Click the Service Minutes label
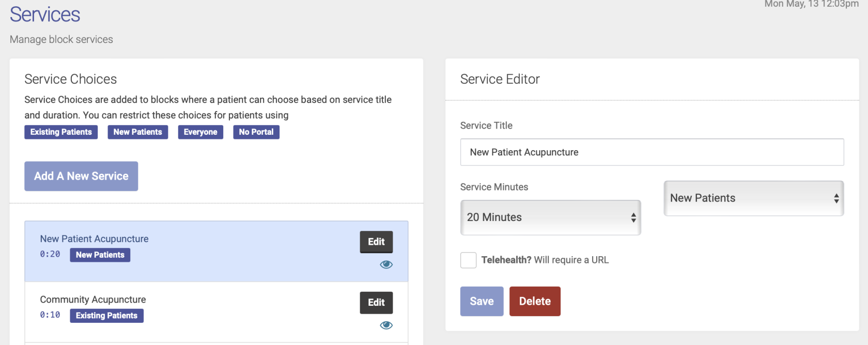The width and height of the screenshot is (868, 345). point(494,187)
